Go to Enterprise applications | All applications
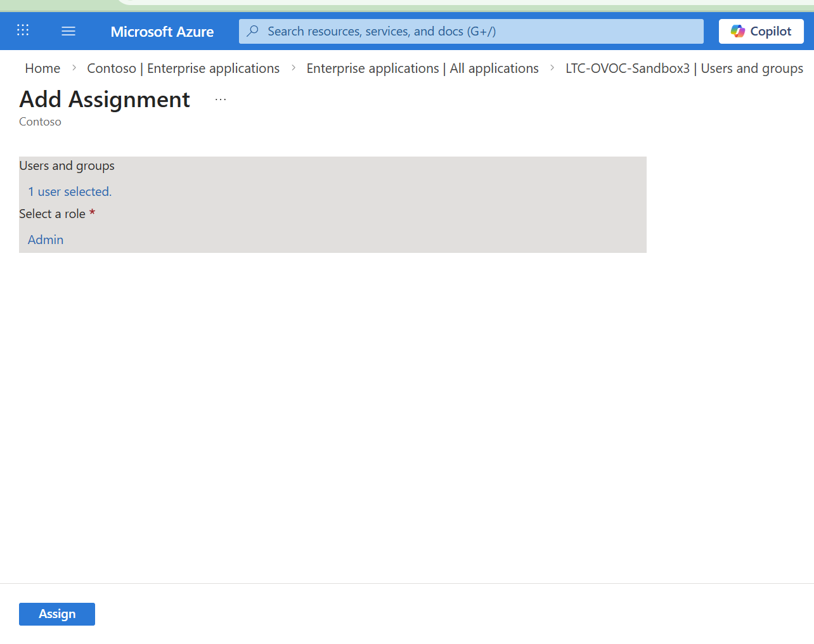This screenshot has height=644, width=814. [x=422, y=68]
